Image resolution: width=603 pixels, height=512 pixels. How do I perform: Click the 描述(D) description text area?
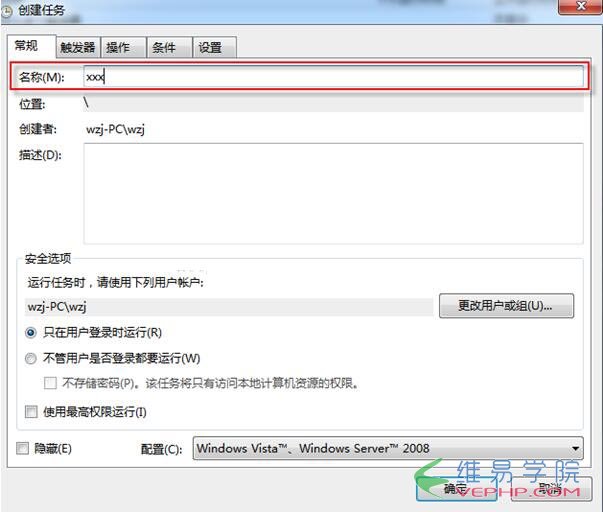pos(333,193)
